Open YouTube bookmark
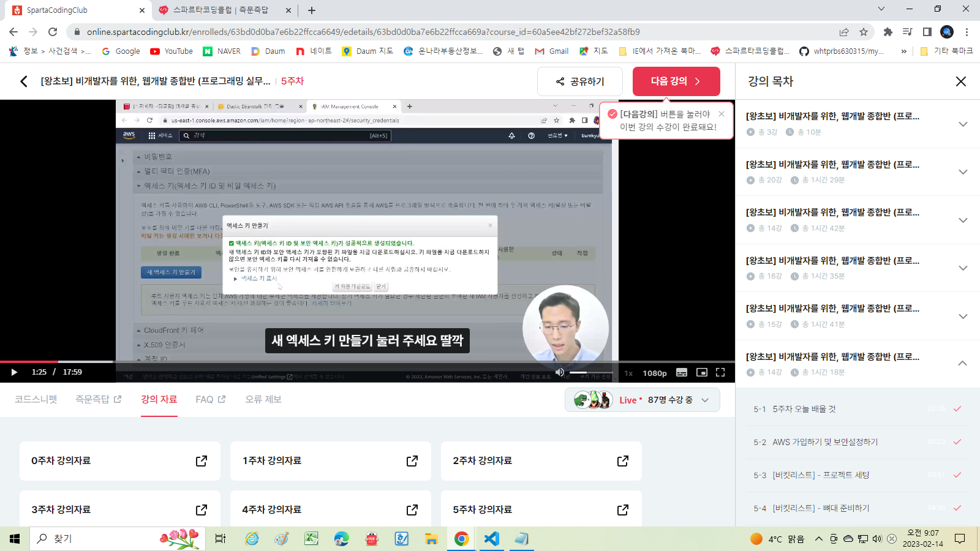This screenshot has width=980, height=551. (x=171, y=51)
